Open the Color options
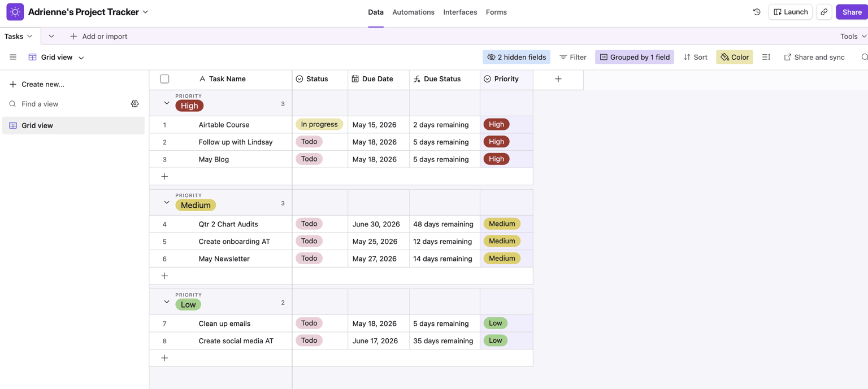The height and width of the screenshot is (389, 868). point(735,57)
